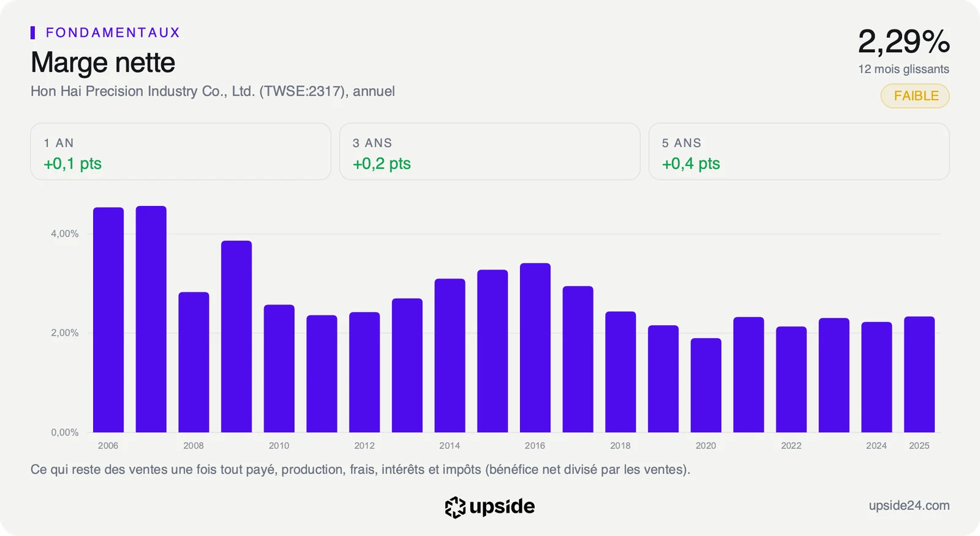Screen dimensions: 980x536
Task: Select the 2025 bar in the chart
Action: (x=919, y=374)
